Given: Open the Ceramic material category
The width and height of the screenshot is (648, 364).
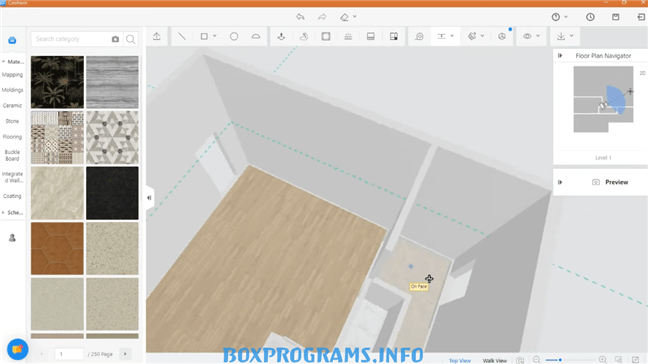Looking at the screenshot, I should 12,105.
